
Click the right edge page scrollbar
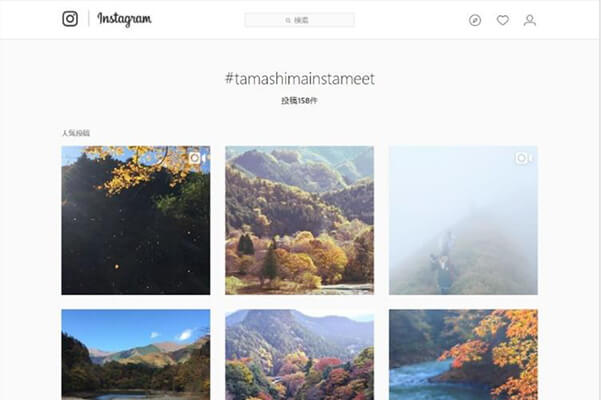[599, 200]
